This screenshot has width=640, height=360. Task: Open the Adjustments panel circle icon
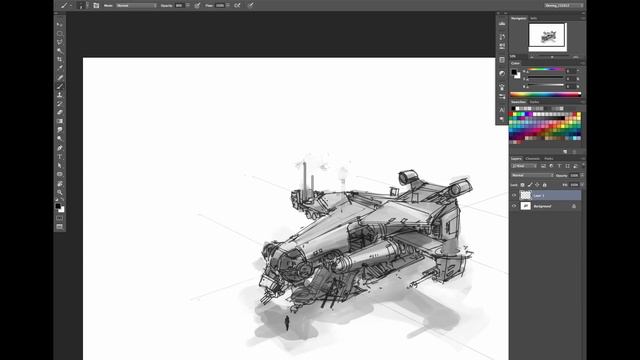tap(502, 73)
